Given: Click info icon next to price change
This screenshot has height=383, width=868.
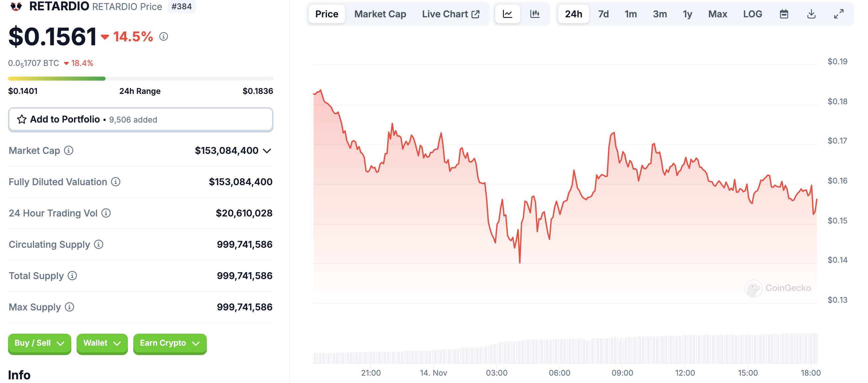Looking at the screenshot, I should coord(164,36).
